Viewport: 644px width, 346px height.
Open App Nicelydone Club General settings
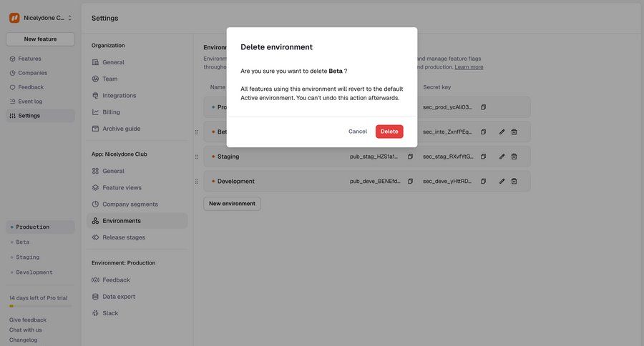[x=137, y=171]
